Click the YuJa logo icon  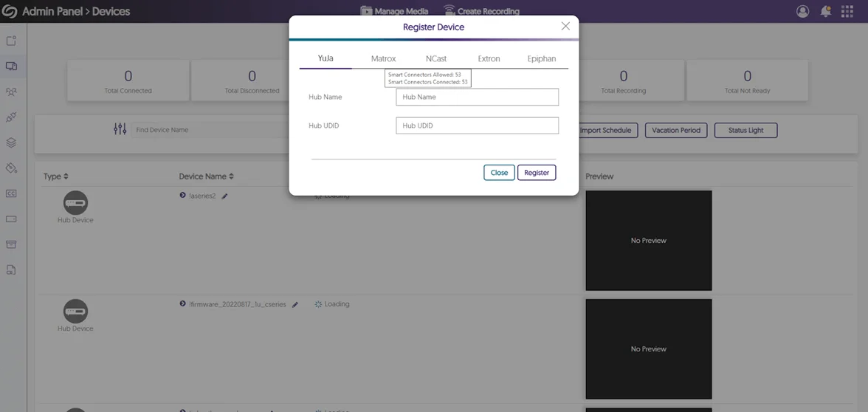coord(10,11)
